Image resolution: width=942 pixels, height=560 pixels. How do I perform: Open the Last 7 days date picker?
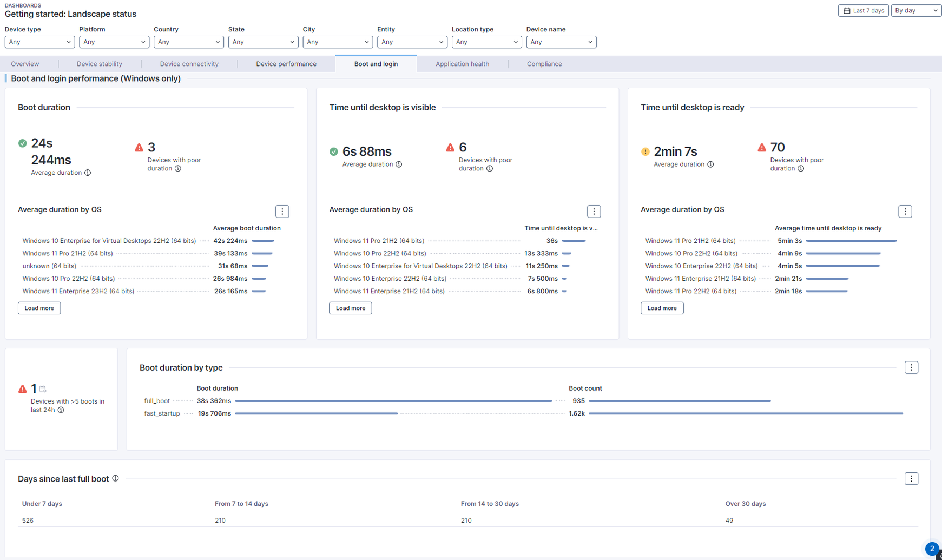pos(863,11)
